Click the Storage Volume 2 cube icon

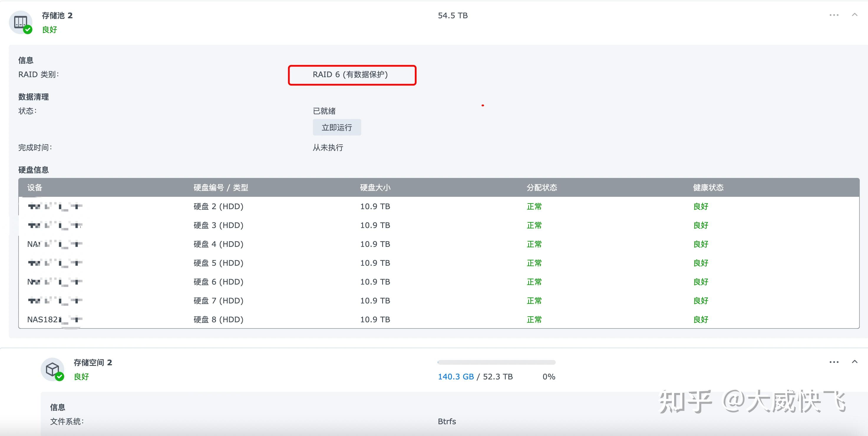click(52, 369)
